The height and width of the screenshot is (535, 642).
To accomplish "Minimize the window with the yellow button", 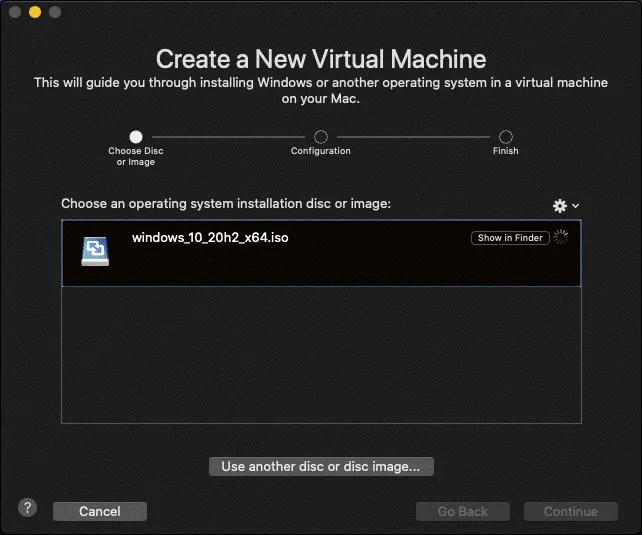I will click(35, 12).
